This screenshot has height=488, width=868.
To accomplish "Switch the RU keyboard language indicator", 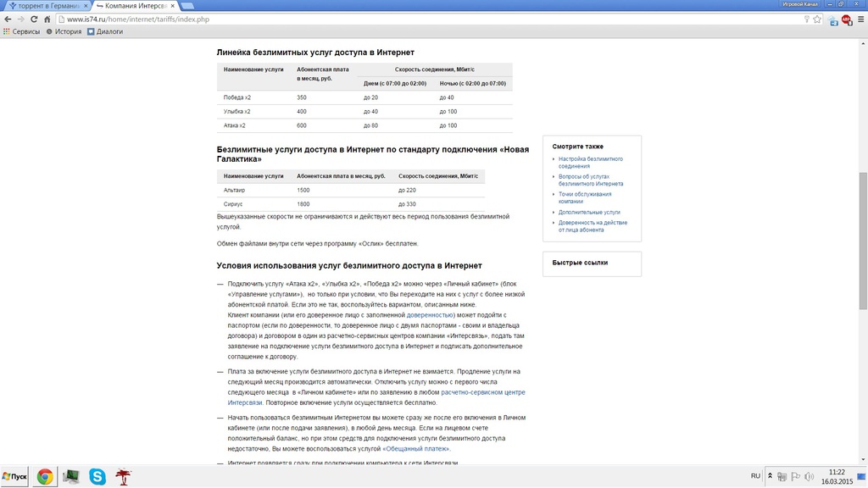I will pyautogui.click(x=755, y=476).
